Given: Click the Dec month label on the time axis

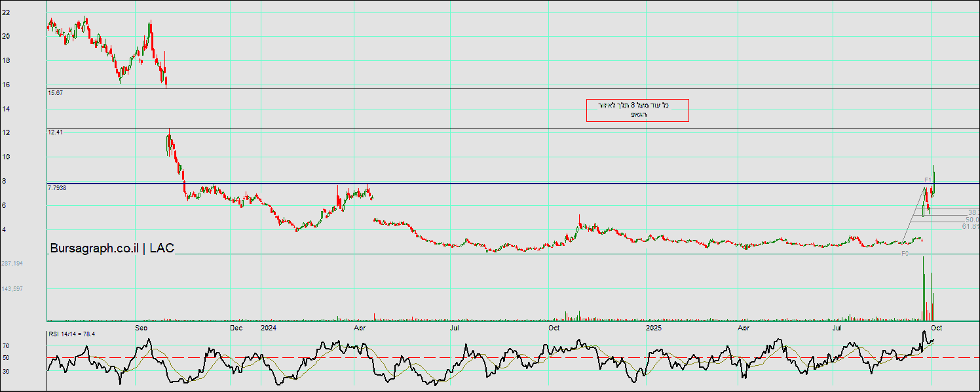Looking at the screenshot, I should [x=236, y=326].
